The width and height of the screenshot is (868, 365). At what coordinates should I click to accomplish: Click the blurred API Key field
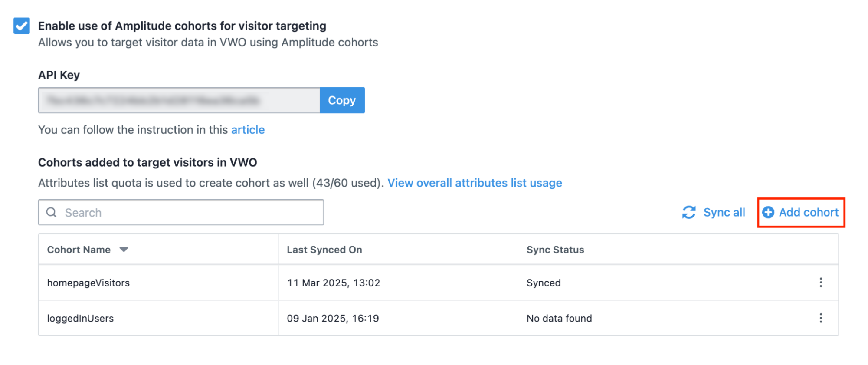tap(179, 100)
